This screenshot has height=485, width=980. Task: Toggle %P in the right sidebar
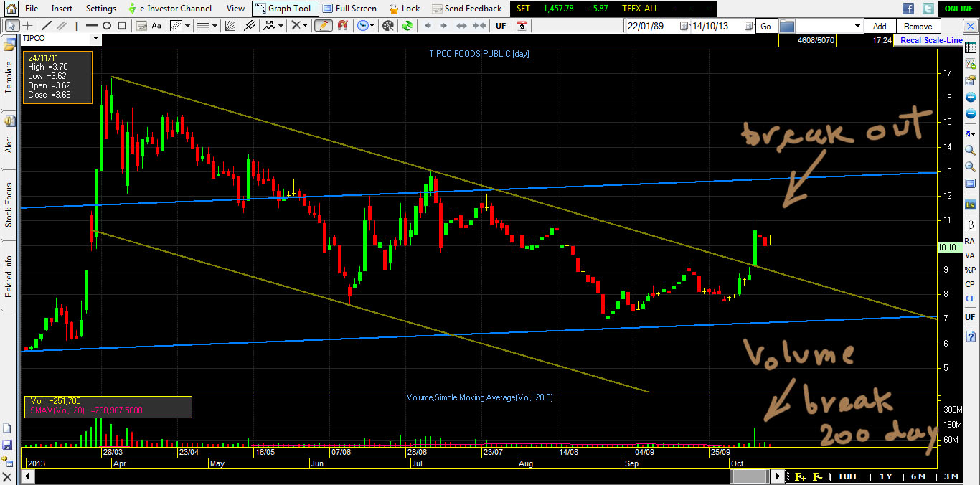point(970,270)
